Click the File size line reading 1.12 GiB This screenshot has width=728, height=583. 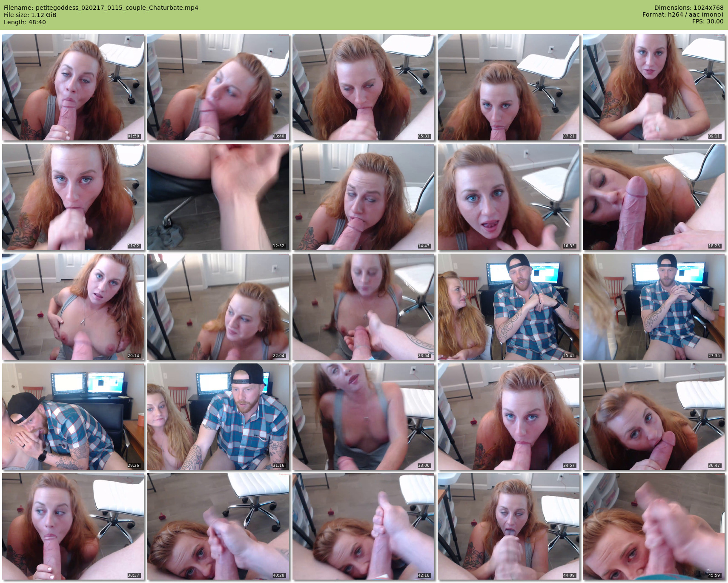point(30,15)
